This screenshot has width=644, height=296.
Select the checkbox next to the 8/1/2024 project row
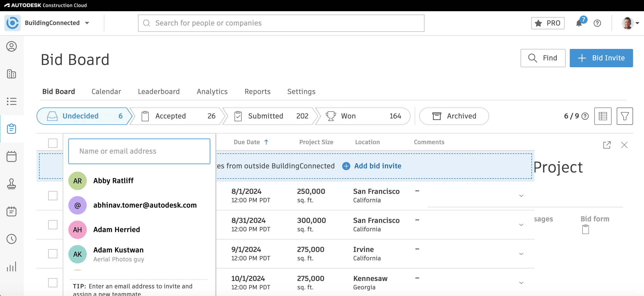click(x=53, y=196)
